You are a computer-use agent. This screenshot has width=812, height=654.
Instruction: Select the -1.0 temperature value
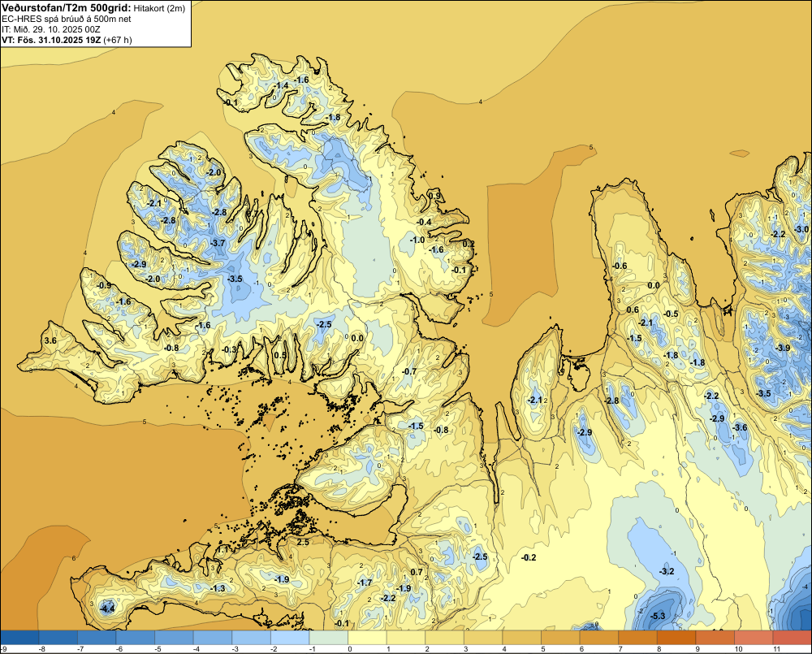pos(417,240)
